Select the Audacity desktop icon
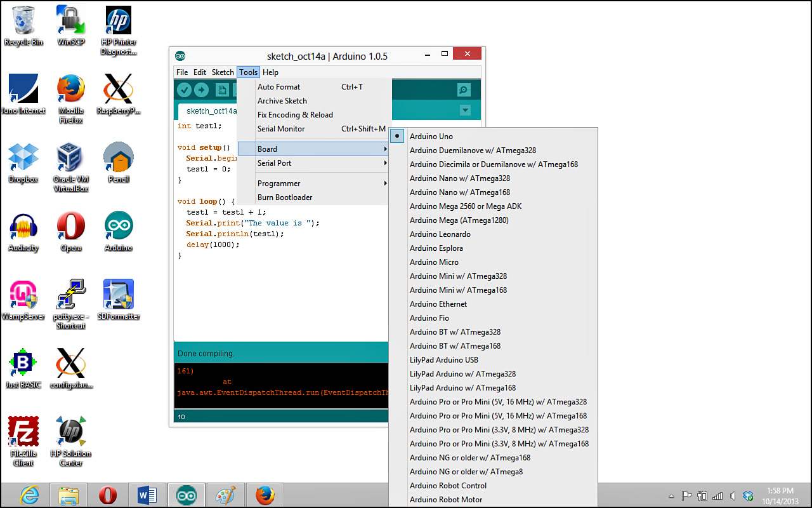The width and height of the screenshot is (812, 508). (23, 231)
